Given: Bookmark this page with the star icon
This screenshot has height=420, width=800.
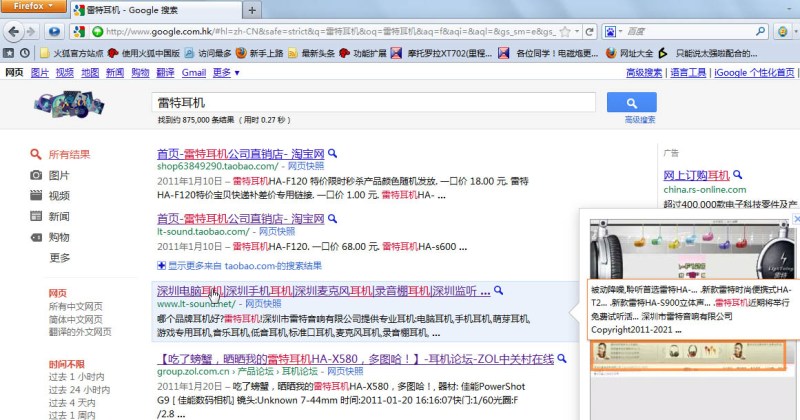Looking at the screenshot, I should pos(565,32).
